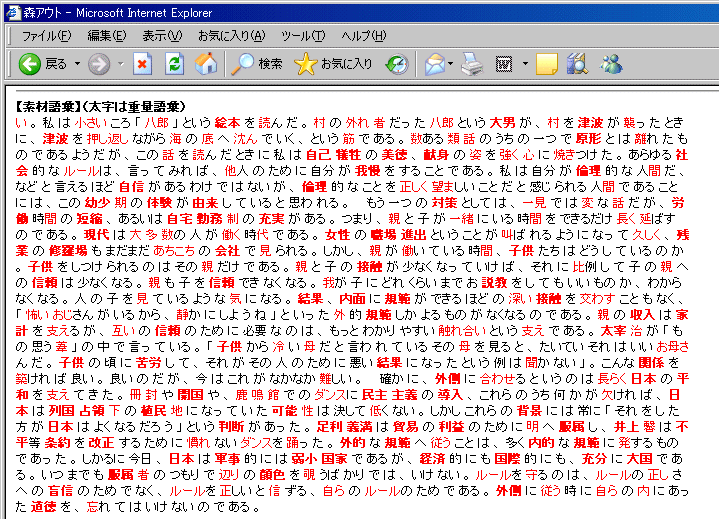Viewport: 719px width, 519px height.
Task: Expand the Edit button dropdown arrow
Action: click(x=523, y=64)
